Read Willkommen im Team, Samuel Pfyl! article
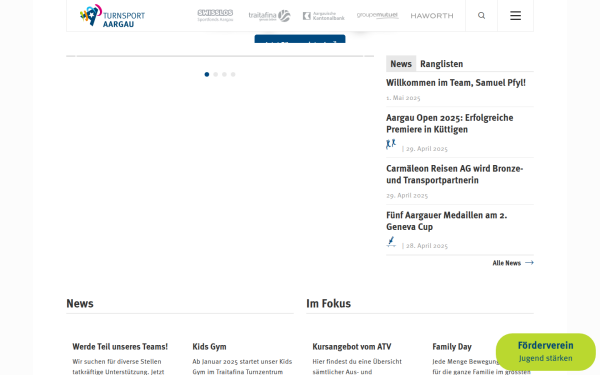Image resolution: width=600 pixels, height=375 pixels. (x=456, y=83)
